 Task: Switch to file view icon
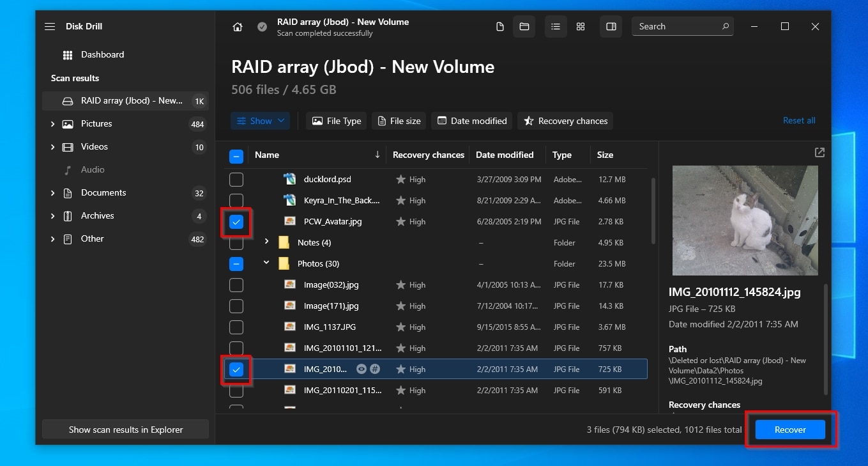pyautogui.click(x=500, y=27)
